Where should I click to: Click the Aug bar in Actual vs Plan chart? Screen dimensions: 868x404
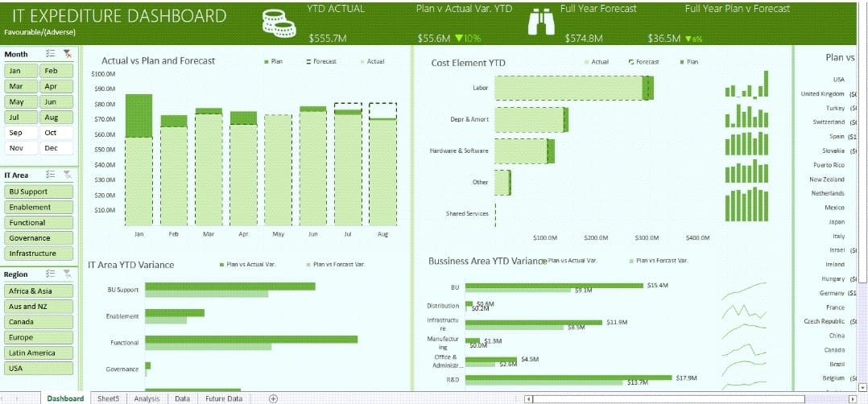tap(382, 171)
